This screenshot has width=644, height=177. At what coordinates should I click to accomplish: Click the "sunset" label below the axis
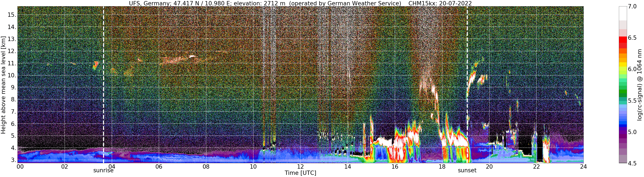(x=467, y=171)
